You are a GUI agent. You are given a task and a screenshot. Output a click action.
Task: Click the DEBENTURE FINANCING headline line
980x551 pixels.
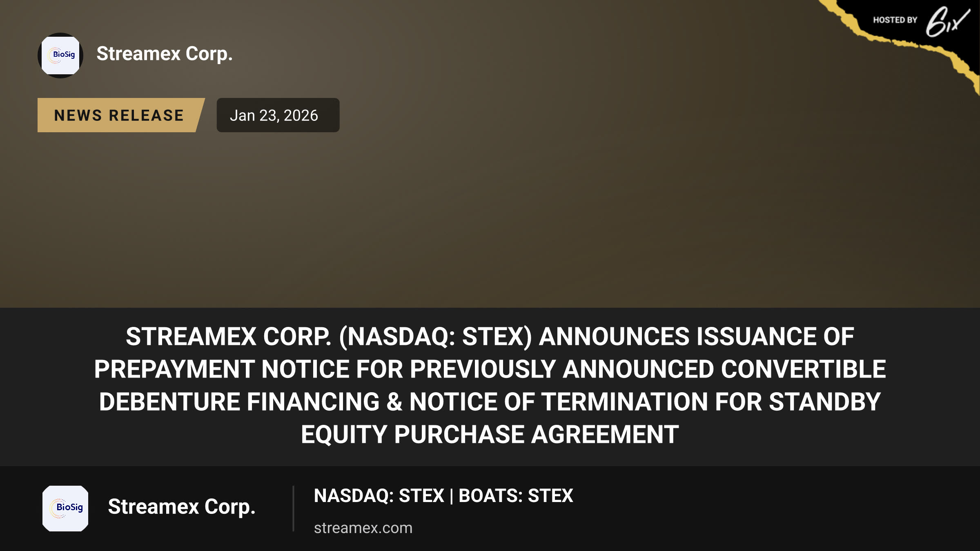tap(490, 402)
